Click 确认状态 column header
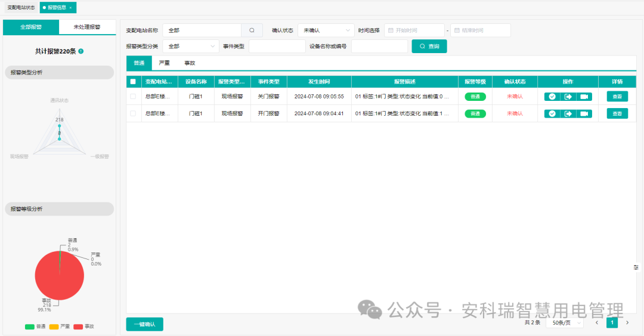644x336 pixels. (515, 81)
